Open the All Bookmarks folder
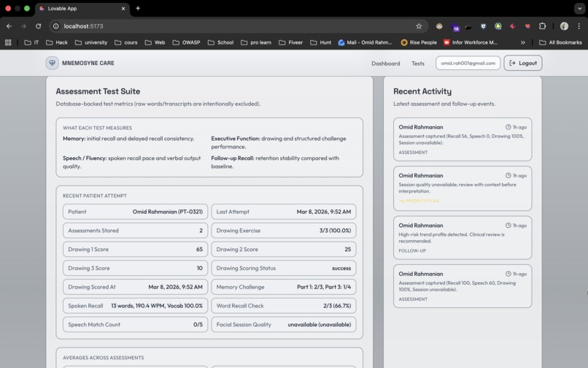588x368 pixels. (x=560, y=42)
